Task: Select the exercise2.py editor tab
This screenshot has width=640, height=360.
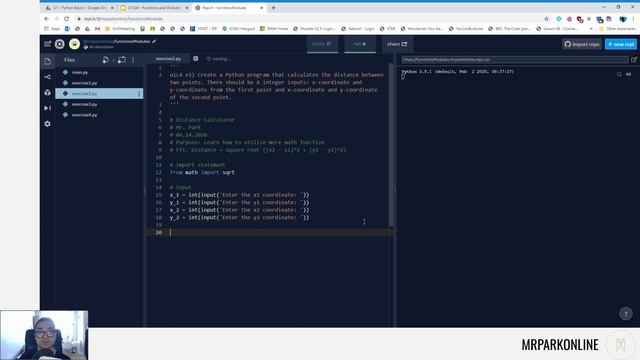Action: (168, 59)
